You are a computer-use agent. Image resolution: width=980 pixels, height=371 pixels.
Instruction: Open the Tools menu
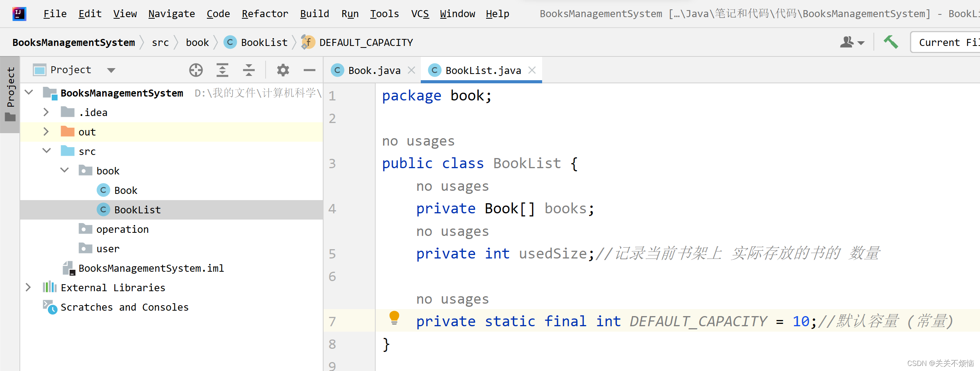coord(384,14)
